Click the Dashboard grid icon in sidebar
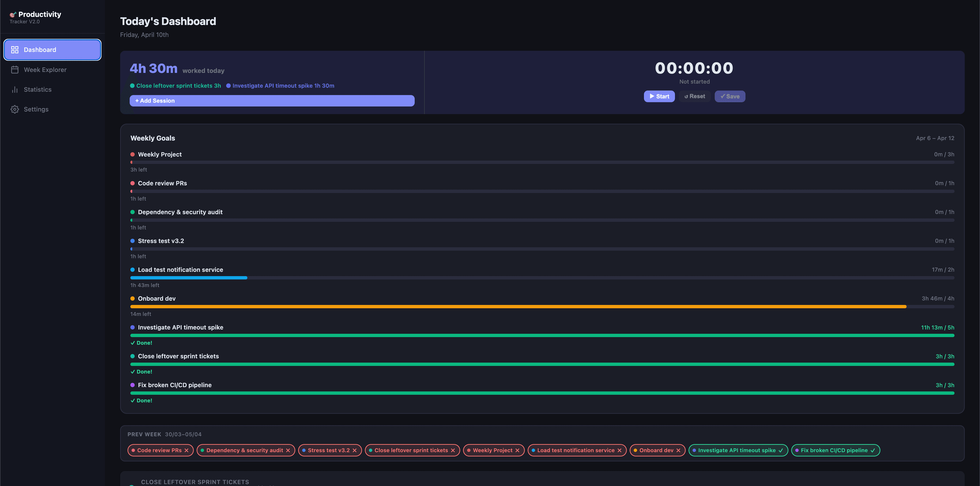This screenshot has width=980, height=486. click(15, 50)
